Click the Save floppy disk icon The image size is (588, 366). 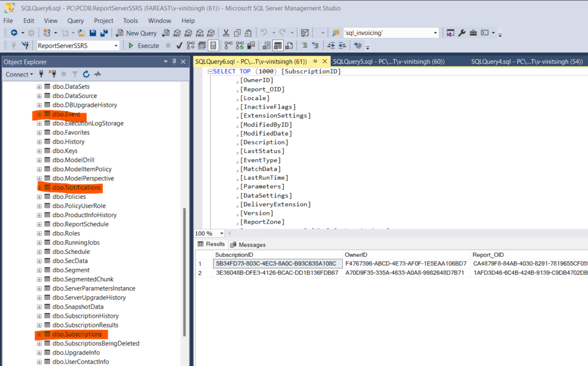click(x=92, y=33)
